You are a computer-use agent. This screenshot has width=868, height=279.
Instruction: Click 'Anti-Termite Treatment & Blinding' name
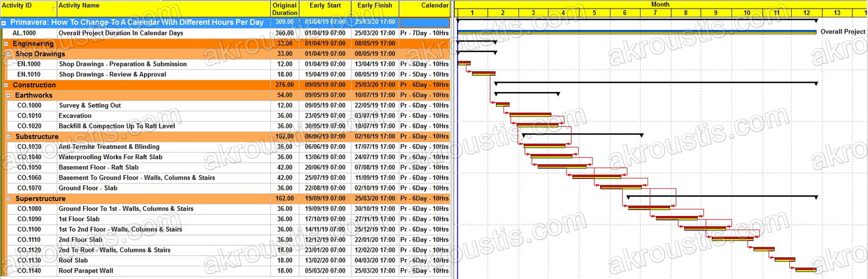pos(109,147)
